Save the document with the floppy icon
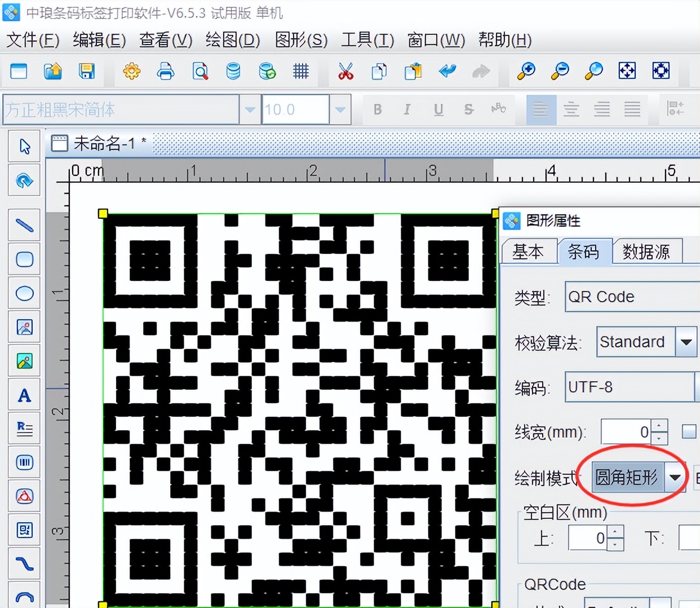Image resolution: width=700 pixels, height=608 pixels. click(x=86, y=71)
